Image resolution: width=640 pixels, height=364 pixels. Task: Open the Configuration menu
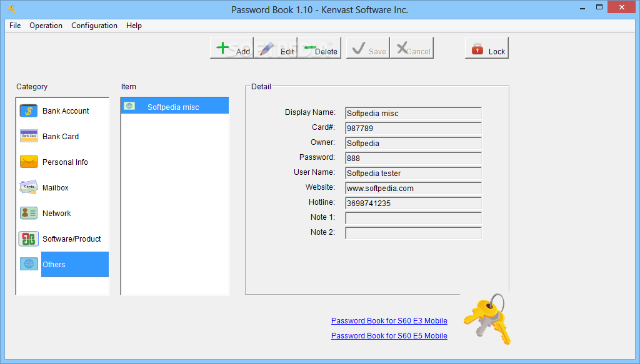coord(94,26)
